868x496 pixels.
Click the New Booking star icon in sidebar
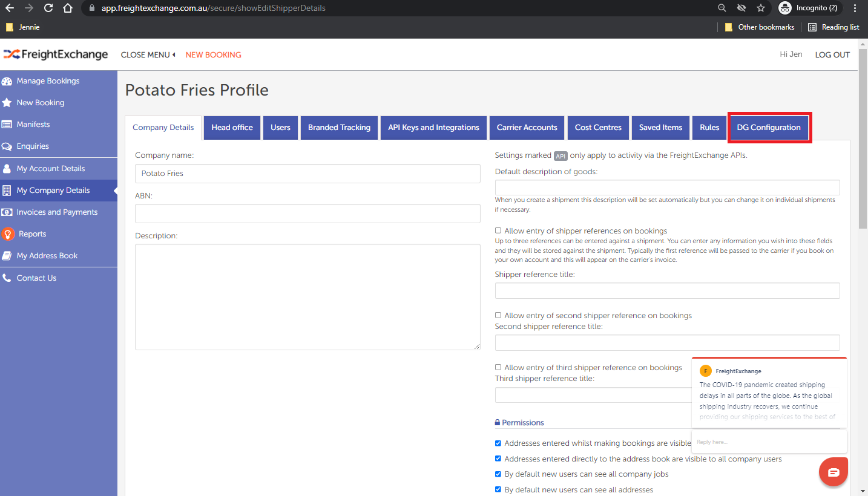tap(7, 103)
